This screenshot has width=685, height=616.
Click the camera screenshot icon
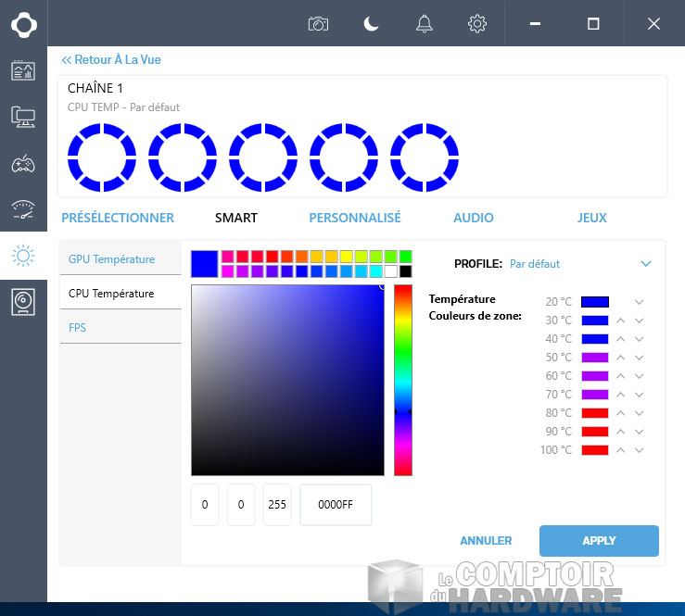coord(318,24)
